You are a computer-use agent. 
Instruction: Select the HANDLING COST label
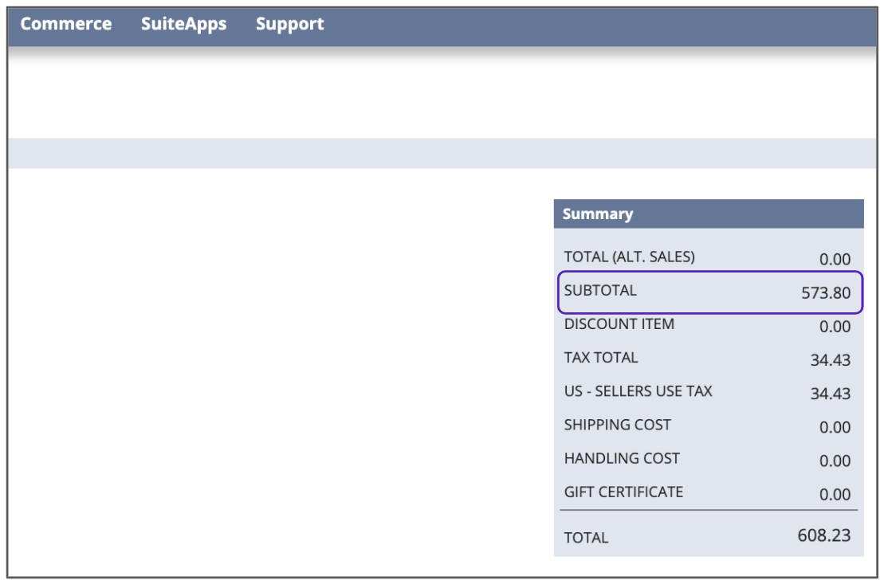622,458
